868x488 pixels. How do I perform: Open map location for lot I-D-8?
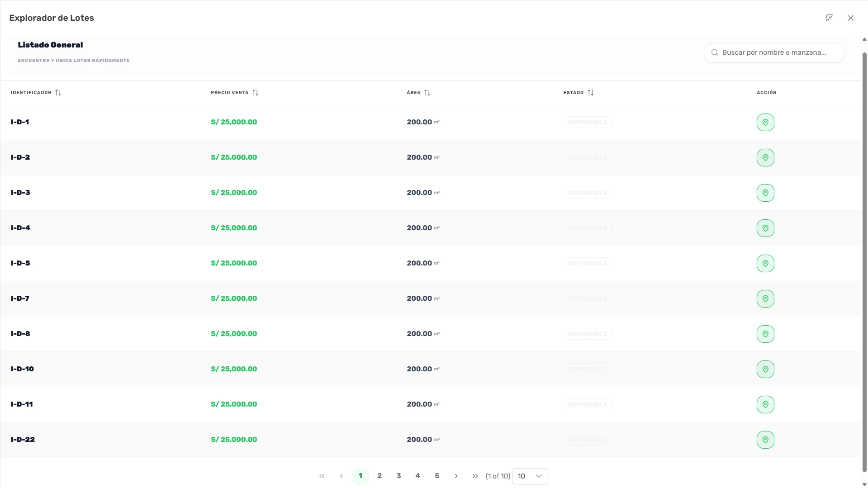[x=765, y=333]
